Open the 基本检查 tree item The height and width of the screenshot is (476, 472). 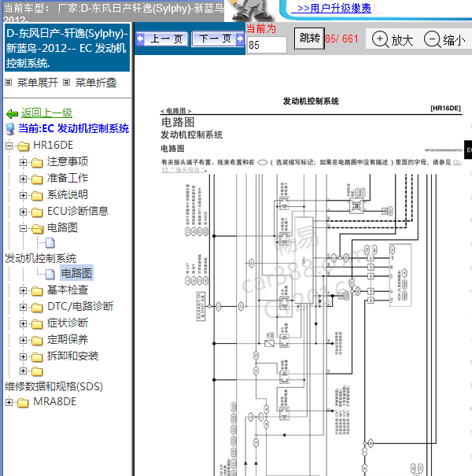pos(68,290)
